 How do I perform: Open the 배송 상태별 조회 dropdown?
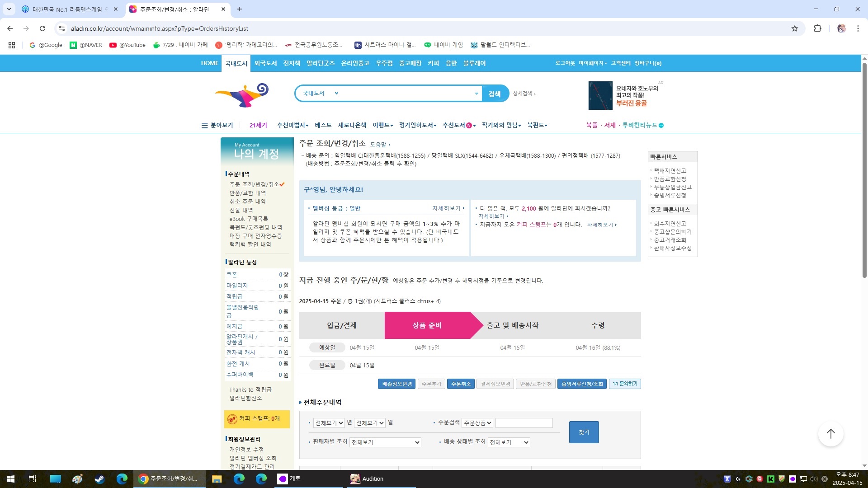[x=509, y=442]
